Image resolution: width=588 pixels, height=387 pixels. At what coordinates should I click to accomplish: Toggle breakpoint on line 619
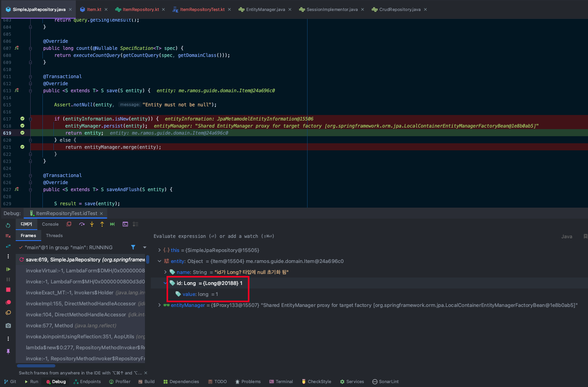(22, 133)
